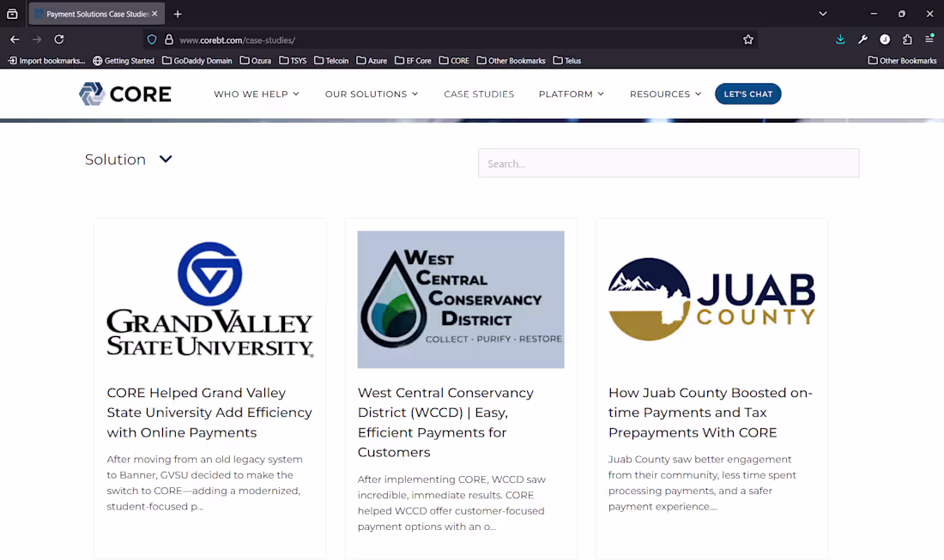Open CORE bookmark folder
This screenshot has height=560, width=944.
pyautogui.click(x=454, y=61)
